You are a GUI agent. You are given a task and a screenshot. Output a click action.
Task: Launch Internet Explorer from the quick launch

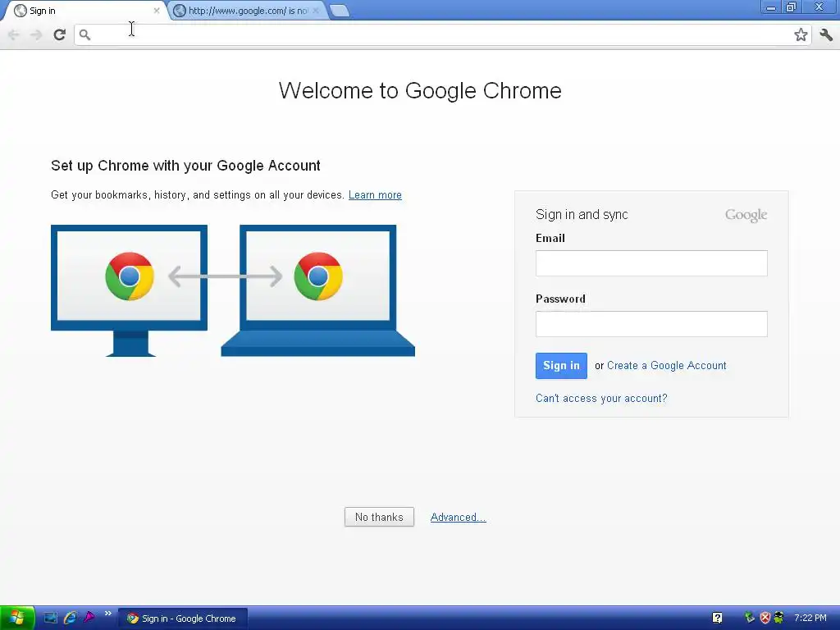point(71,618)
